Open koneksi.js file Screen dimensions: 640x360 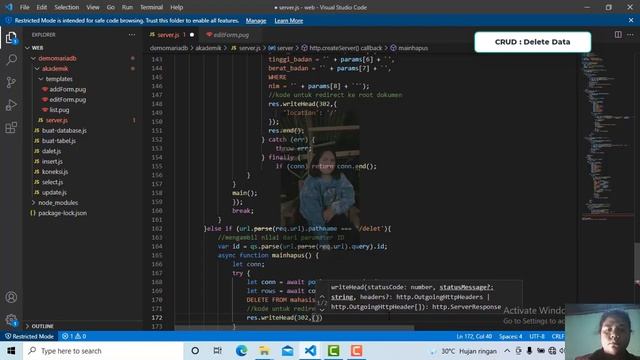click(55, 171)
